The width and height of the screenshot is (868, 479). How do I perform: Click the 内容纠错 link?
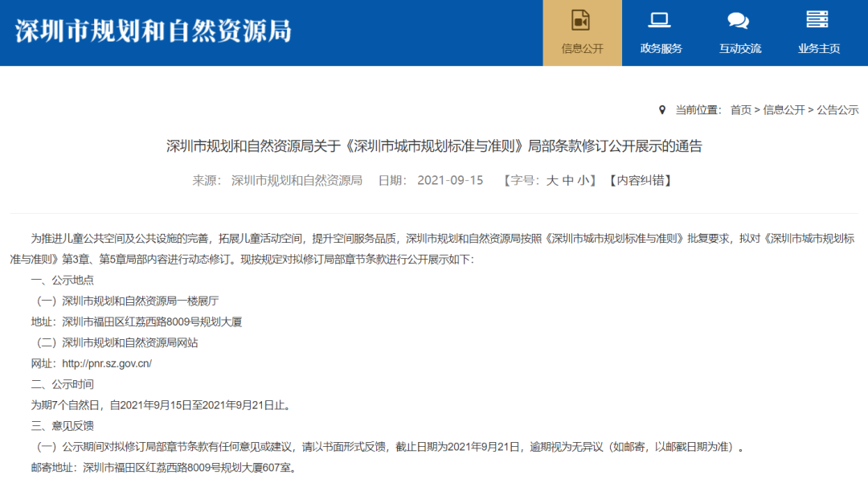pos(641,181)
